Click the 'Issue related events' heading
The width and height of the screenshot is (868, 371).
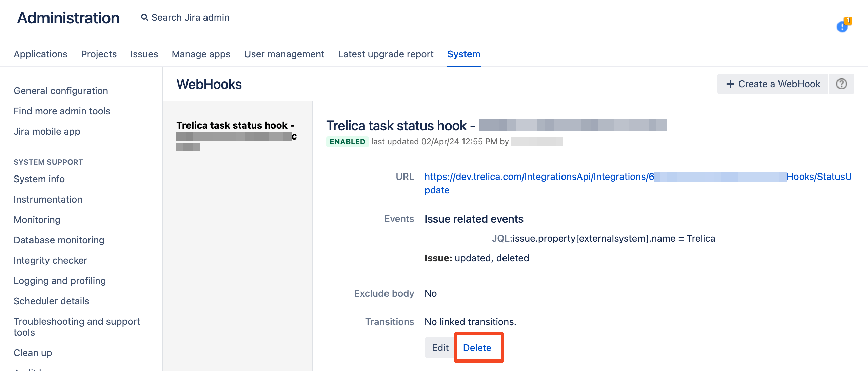[474, 219]
